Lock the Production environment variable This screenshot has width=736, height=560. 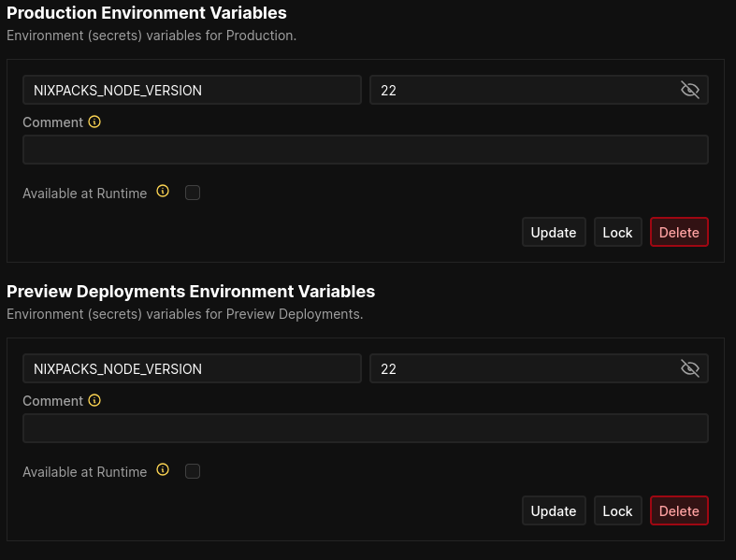click(617, 232)
